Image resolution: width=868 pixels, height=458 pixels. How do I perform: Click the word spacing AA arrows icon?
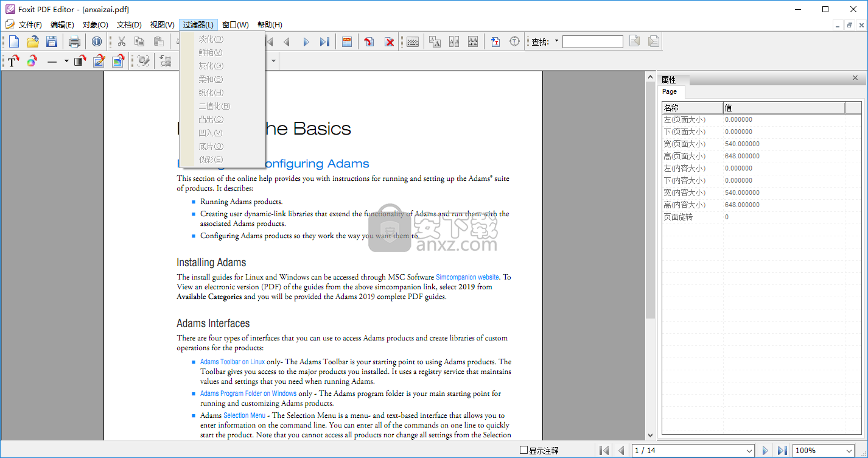[473, 41]
